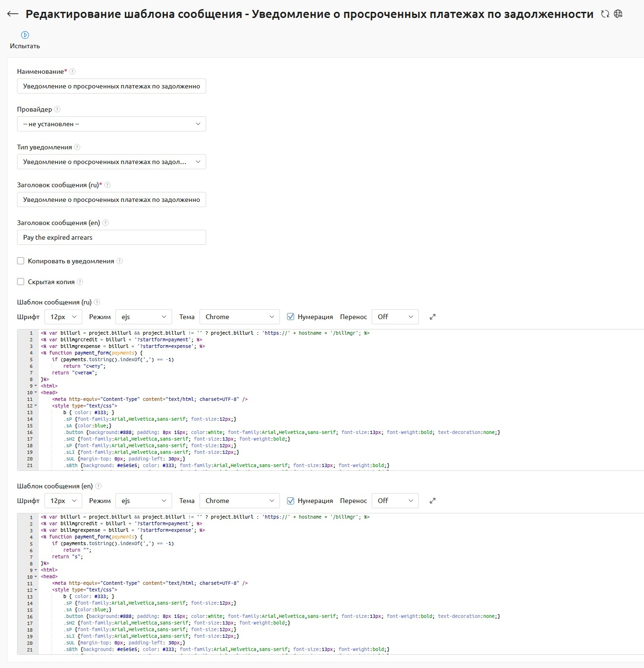644x668 pixels.
Task: Open the Тип уведомления dropdown
Action: coord(112,162)
